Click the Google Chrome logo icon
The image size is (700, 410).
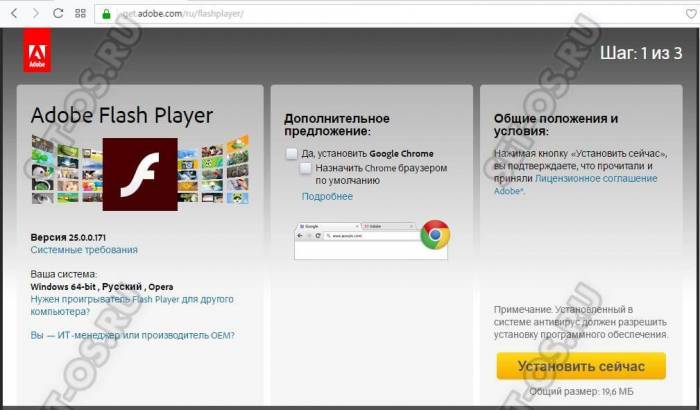(434, 235)
